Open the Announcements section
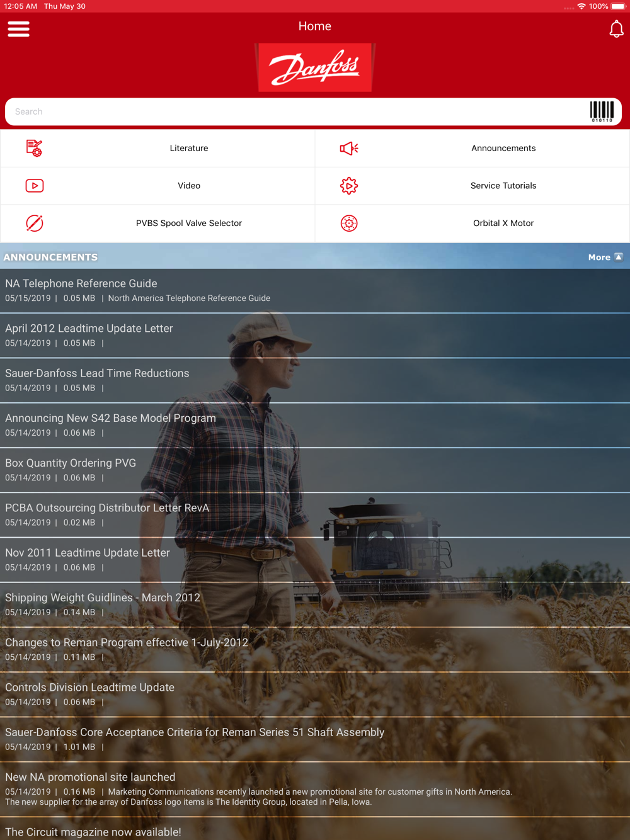Screen dimensions: 630x840 pyautogui.click(x=472, y=148)
